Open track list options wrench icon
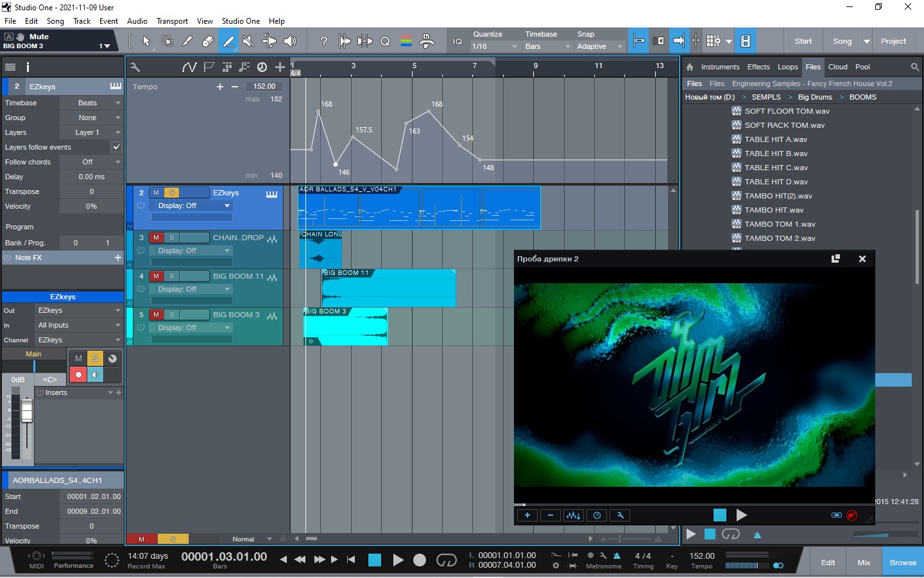924x578 pixels. (x=135, y=67)
